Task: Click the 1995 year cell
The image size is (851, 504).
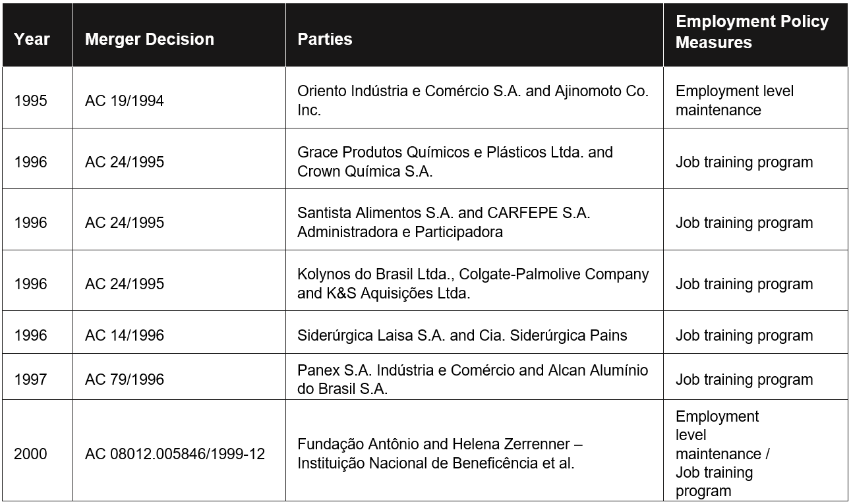Action: (38, 98)
